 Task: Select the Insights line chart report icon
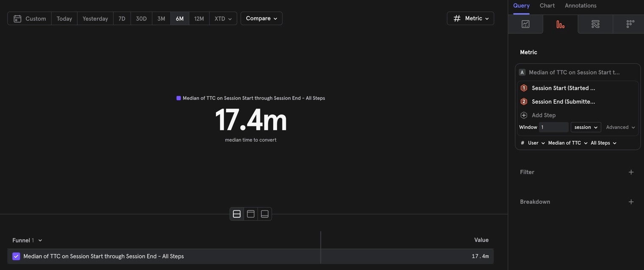coord(525,24)
